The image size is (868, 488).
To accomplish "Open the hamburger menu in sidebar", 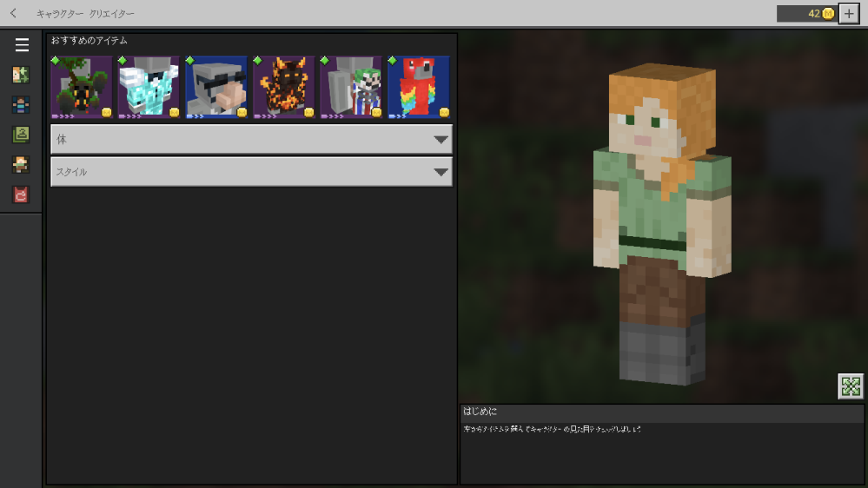I will (22, 45).
